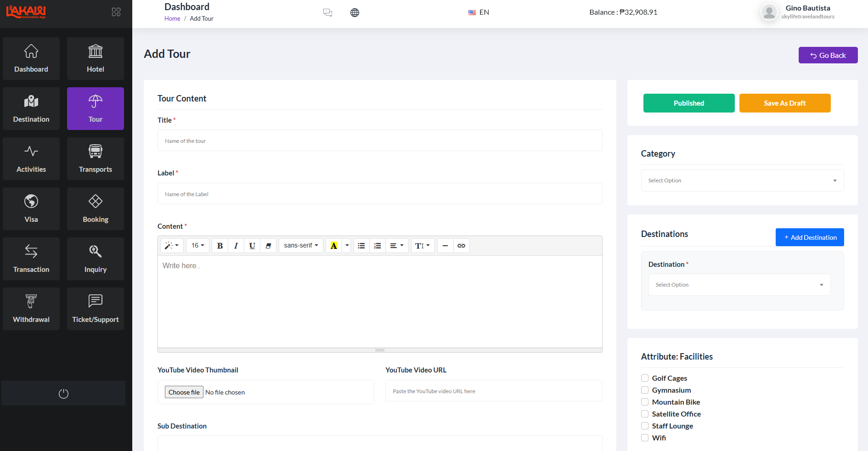Open the Withdrawal sidebar tile
Viewport: 868px width, 451px height.
pos(31,309)
